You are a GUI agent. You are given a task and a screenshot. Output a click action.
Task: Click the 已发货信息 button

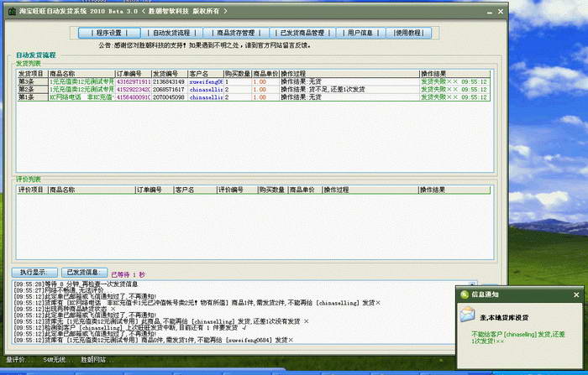click(x=84, y=273)
